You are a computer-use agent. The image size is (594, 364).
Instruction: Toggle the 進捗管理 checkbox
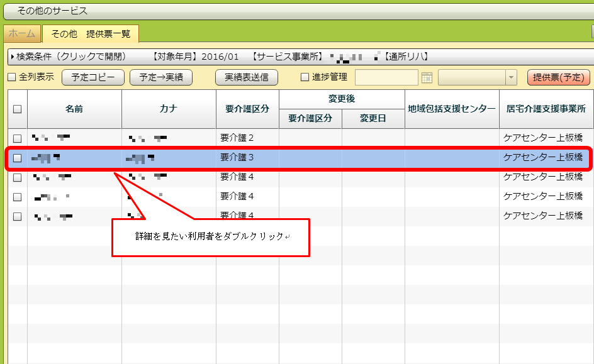point(305,78)
